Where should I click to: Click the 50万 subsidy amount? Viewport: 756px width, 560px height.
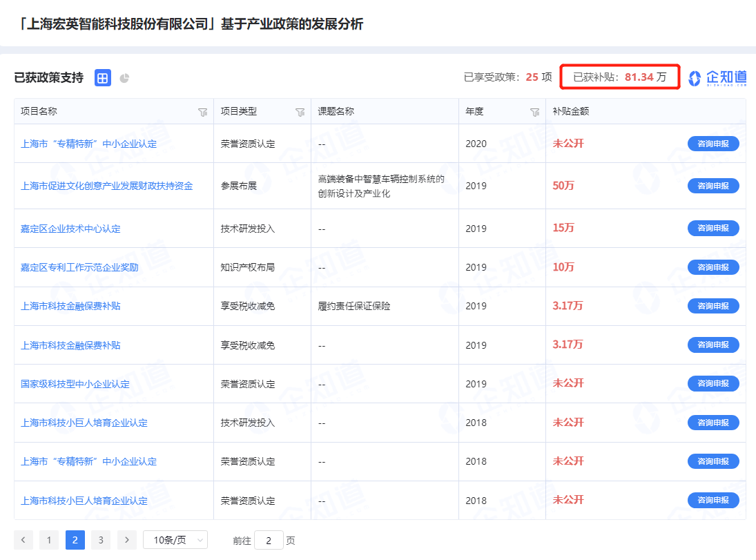point(563,186)
